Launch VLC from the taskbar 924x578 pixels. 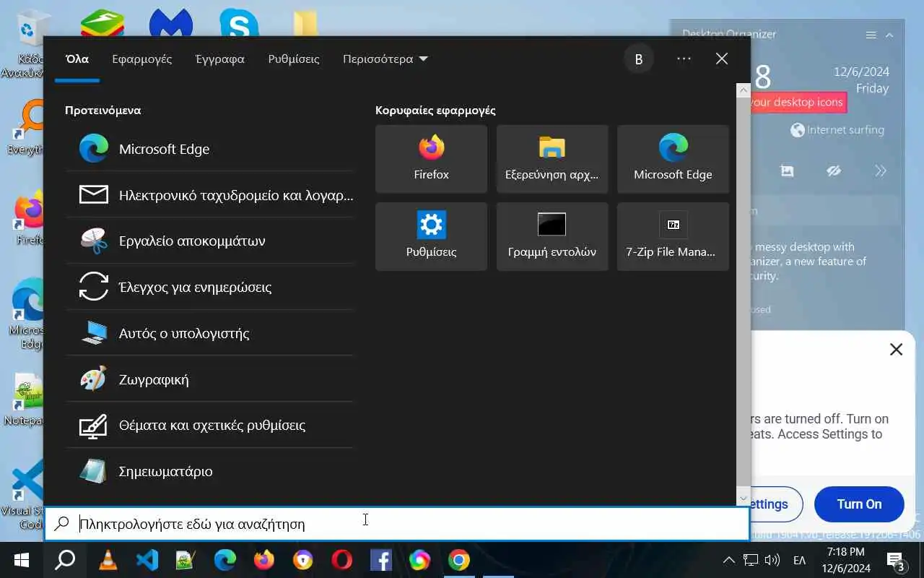(x=108, y=560)
